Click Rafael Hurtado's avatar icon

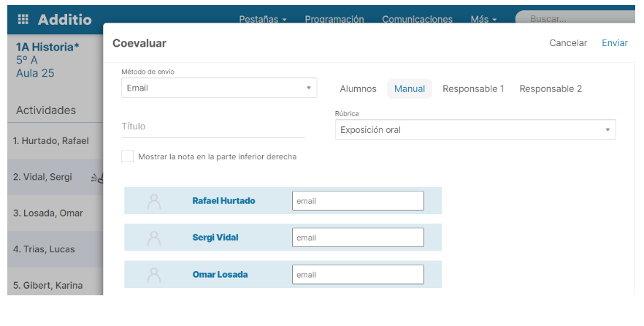pos(154,201)
